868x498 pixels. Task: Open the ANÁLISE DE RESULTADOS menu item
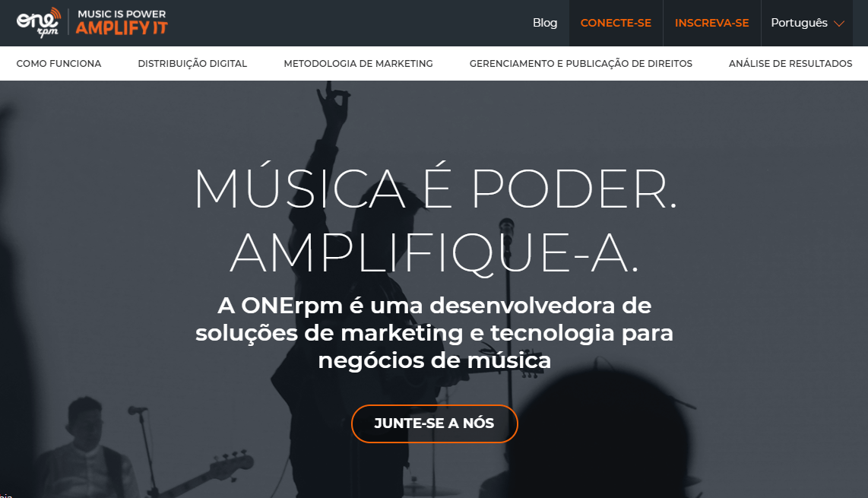tap(790, 64)
